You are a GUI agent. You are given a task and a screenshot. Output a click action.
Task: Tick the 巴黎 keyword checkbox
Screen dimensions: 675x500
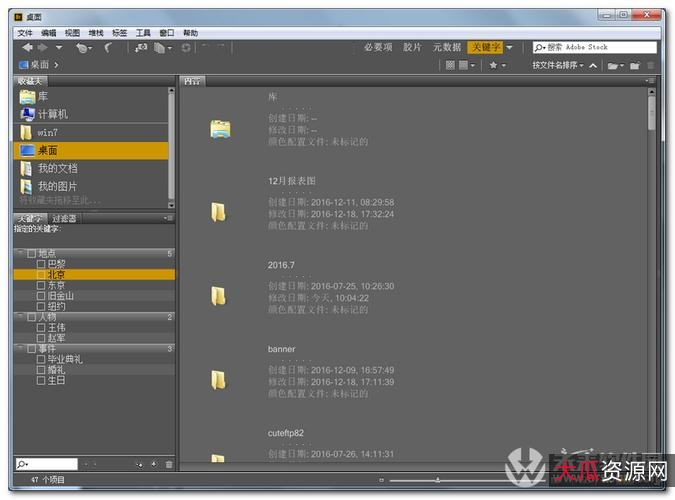[x=41, y=264]
